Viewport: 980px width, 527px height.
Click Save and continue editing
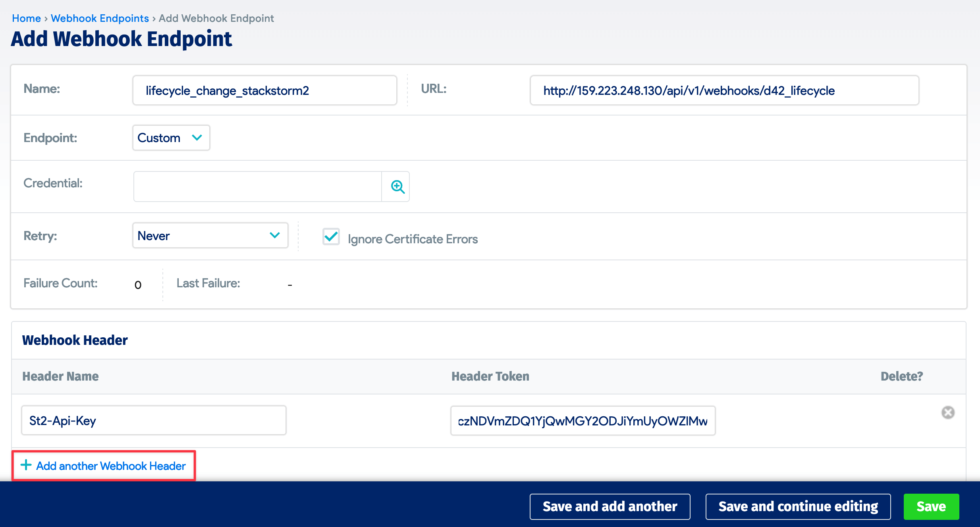tap(798, 506)
